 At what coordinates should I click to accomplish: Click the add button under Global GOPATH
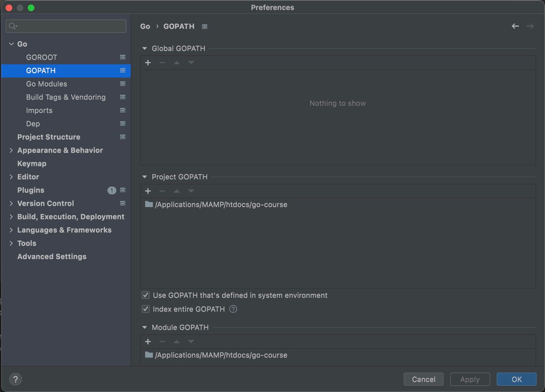coord(148,63)
